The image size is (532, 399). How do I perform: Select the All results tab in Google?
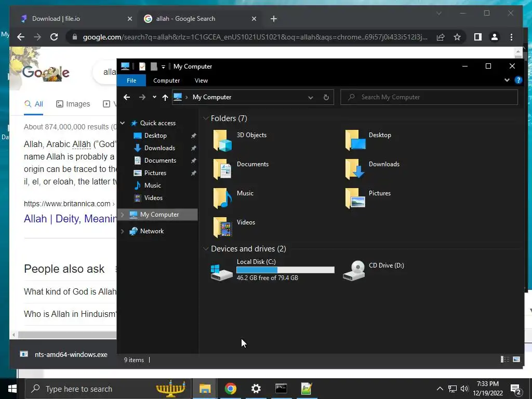coord(34,104)
